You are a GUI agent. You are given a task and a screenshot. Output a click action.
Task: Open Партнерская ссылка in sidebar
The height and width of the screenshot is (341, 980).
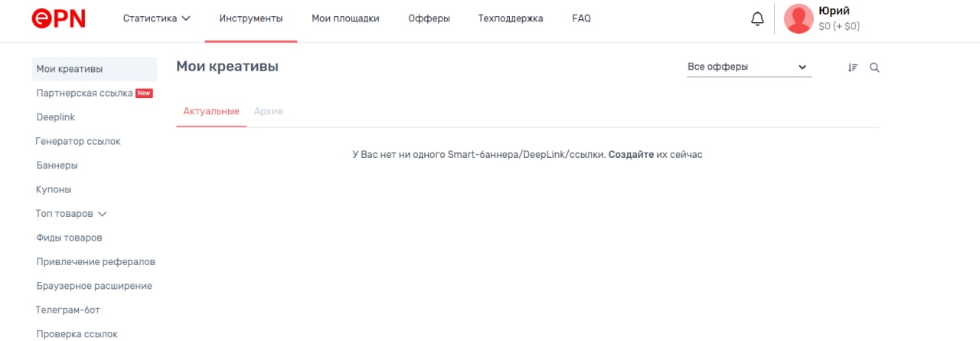(x=85, y=93)
